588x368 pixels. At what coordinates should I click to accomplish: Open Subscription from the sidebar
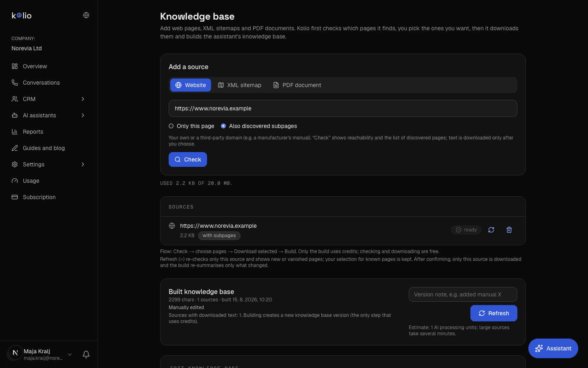click(x=49, y=197)
